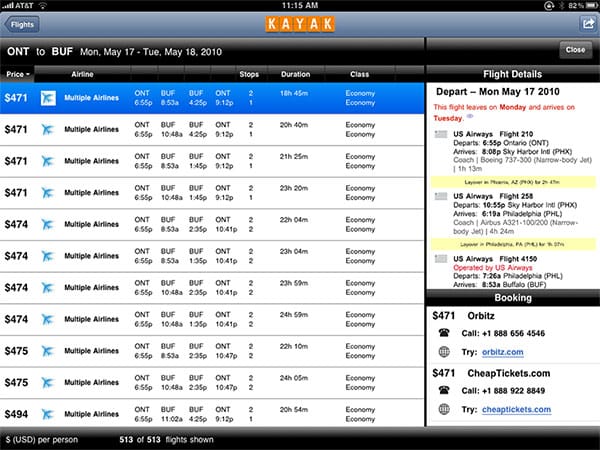Image resolution: width=600 pixels, height=450 pixels.
Task: Tap the 11:15 AM clock in status bar
Action: pos(300,5)
